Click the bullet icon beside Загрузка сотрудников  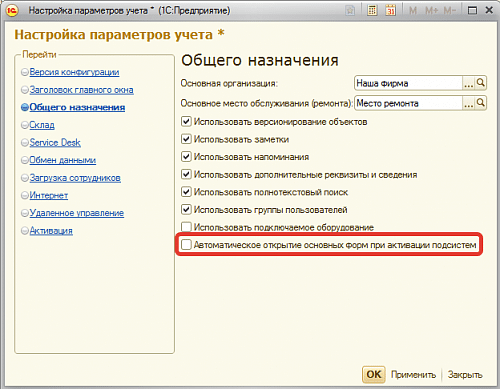point(25,178)
